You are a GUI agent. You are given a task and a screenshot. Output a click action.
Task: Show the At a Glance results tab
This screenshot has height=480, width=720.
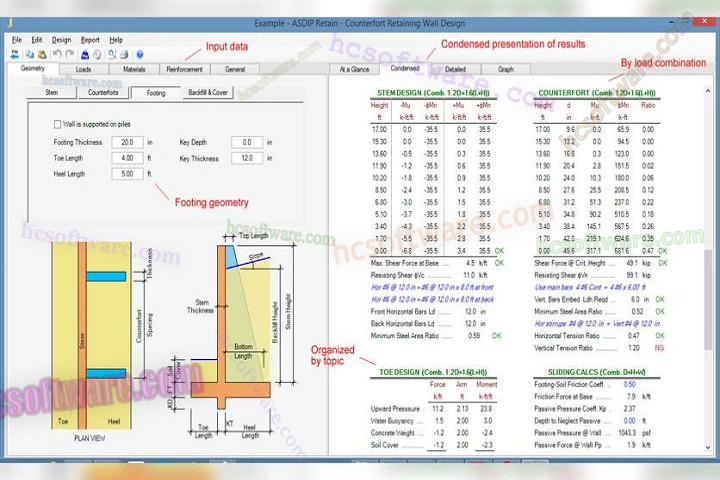354,69
